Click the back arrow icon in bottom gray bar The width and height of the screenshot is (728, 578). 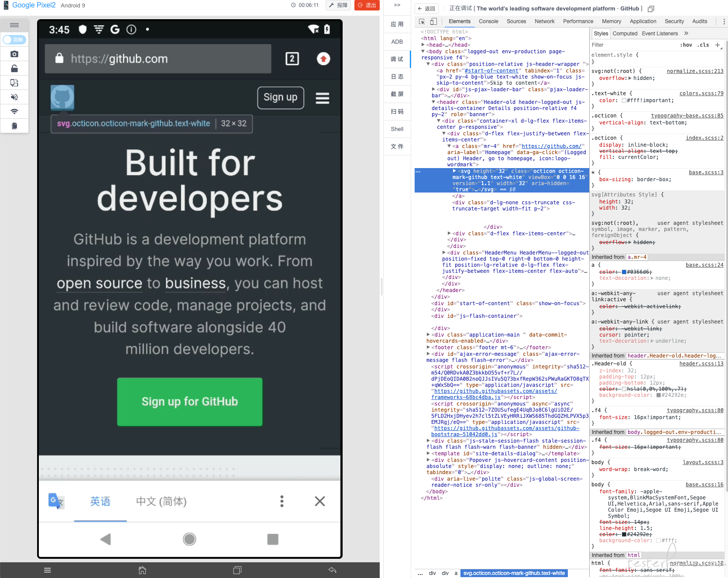point(332,570)
